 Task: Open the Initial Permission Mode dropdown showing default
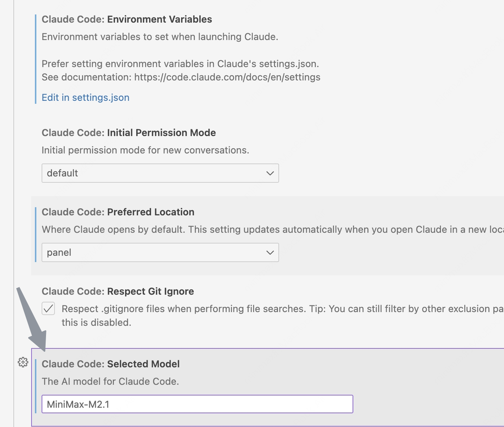click(x=160, y=173)
